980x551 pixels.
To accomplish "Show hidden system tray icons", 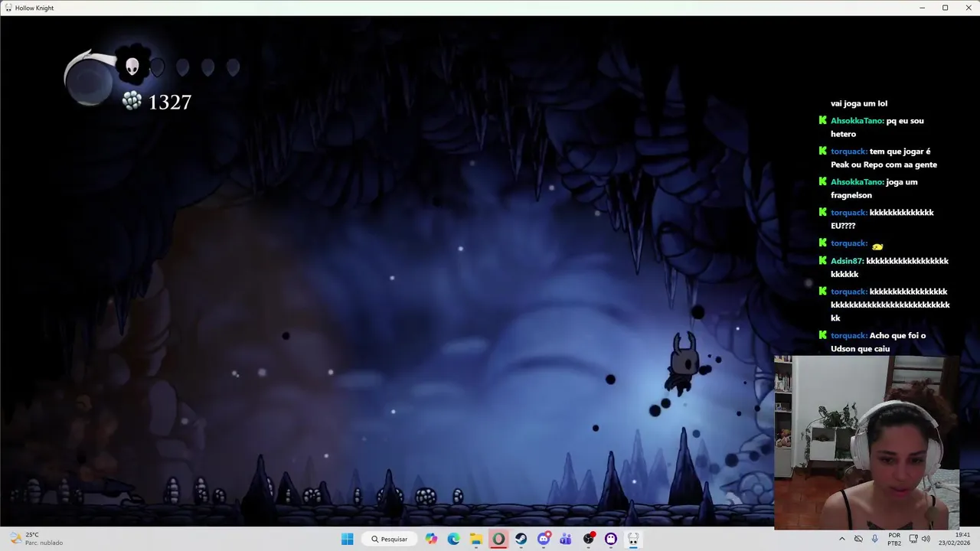I will (842, 539).
